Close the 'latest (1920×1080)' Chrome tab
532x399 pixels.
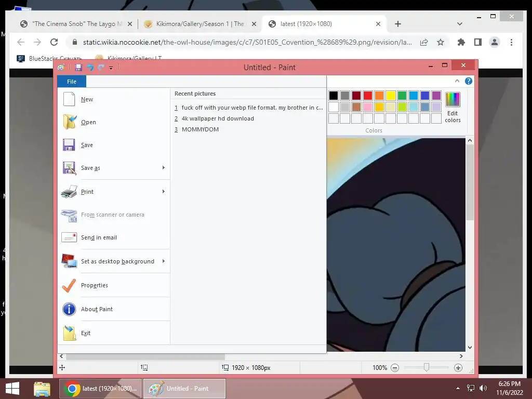[x=378, y=24]
